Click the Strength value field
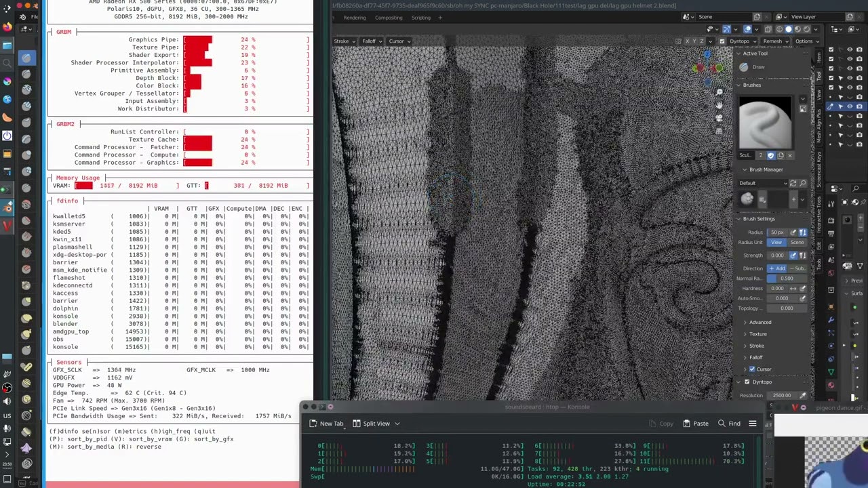Viewport: 868px width, 488px height. [x=778, y=256]
